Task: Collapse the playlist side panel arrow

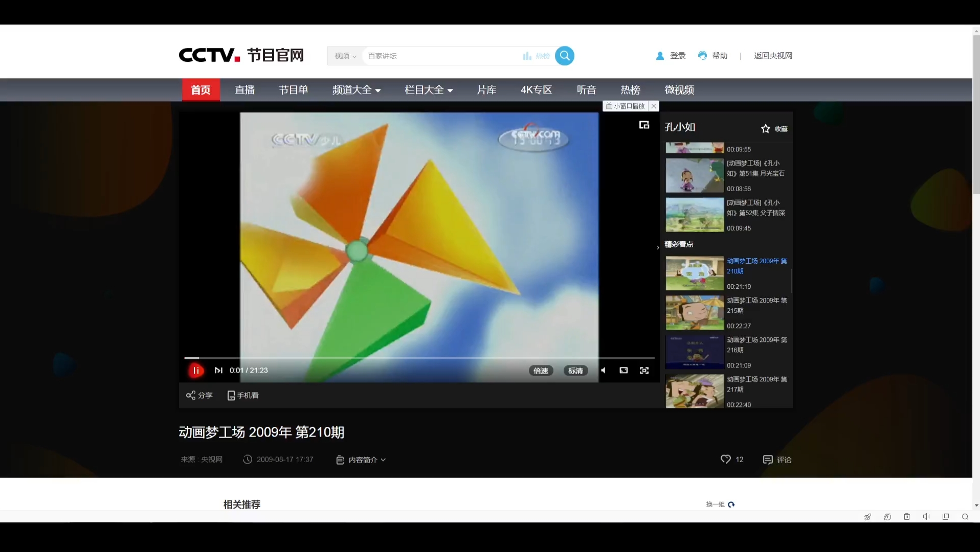Action: tap(658, 247)
